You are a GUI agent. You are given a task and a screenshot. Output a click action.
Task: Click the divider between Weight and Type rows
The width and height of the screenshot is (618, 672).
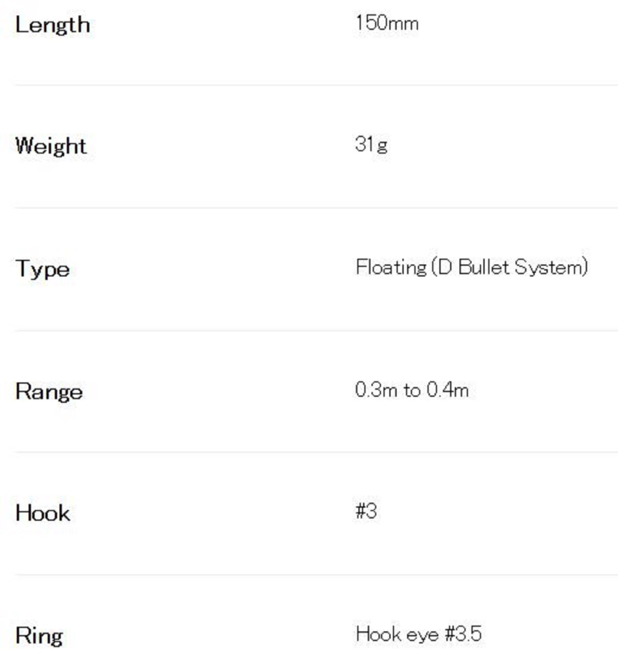tap(316, 208)
